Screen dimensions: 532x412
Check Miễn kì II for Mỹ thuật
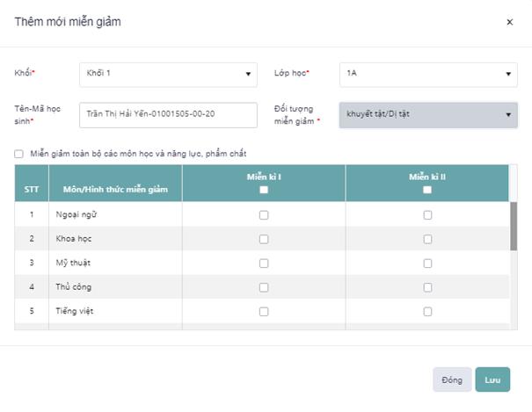pyautogui.click(x=427, y=263)
